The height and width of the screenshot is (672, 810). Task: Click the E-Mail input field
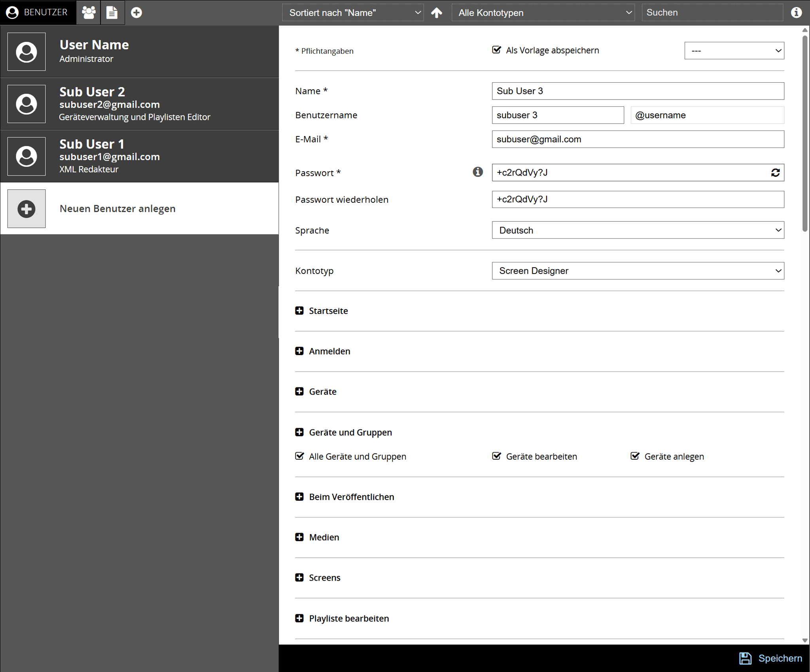tap(638, 139)
